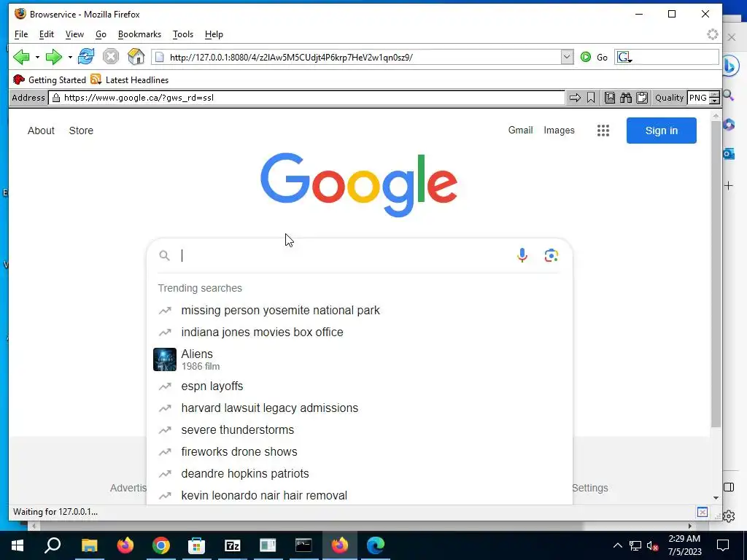The image size is (747, 560).
Task: Expand the Firefox URL bar dropdown
Action: [x=567, y=57]
